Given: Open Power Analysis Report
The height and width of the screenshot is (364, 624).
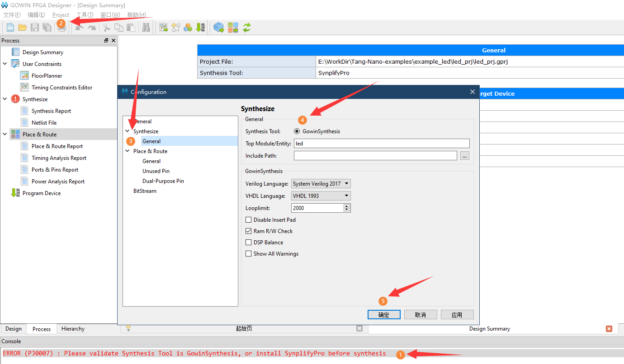Looking at the screenshot, I should (58, 182).
